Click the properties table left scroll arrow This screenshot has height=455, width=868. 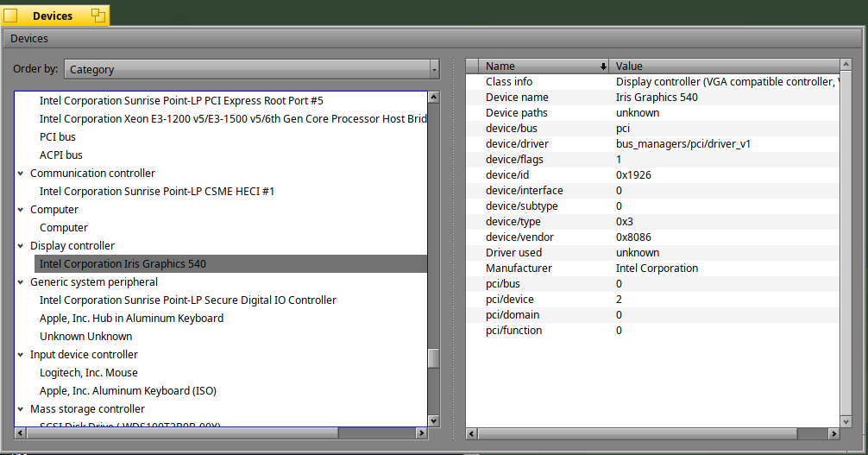pyautogui.click(x=472, y=434)
